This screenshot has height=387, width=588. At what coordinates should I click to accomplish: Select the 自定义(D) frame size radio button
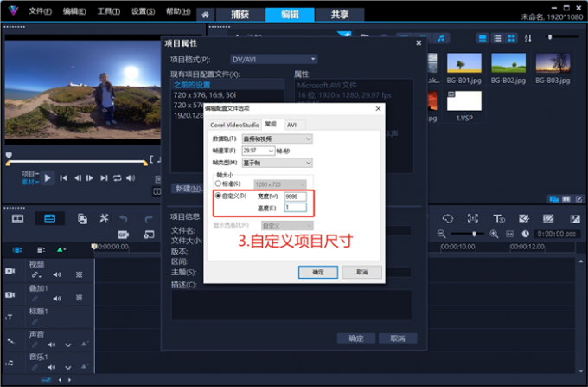click(218, 196)
